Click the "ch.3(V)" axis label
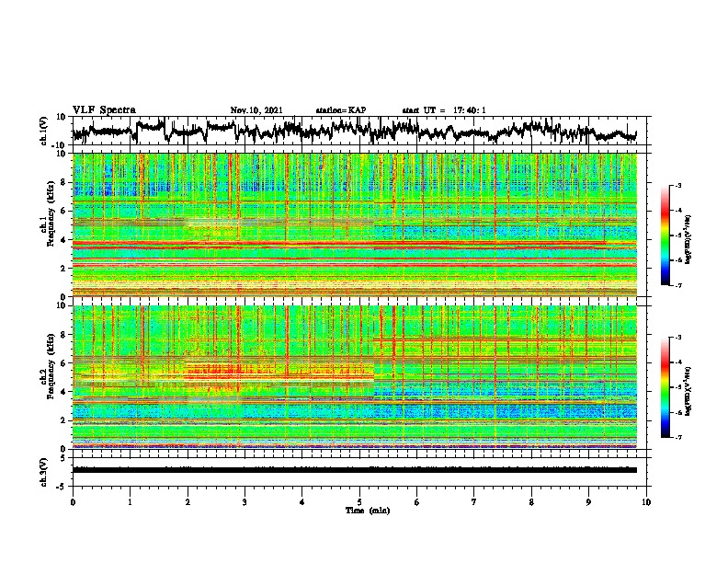This screenshot has height=563, width=728. coord(44,472)
